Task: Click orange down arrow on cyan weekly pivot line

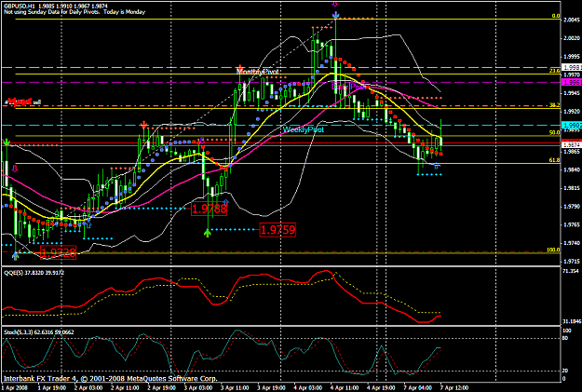Action: (x=143, y=125)
